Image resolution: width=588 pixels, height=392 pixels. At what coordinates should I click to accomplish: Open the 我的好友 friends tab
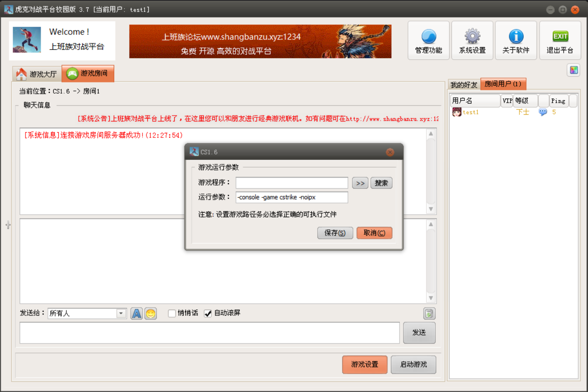[463, 84]
